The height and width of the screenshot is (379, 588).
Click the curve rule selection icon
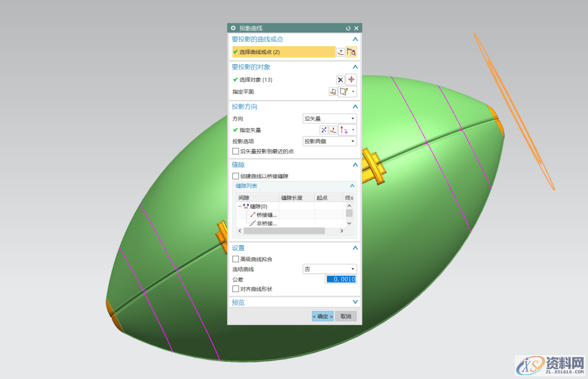pos(351,52)
